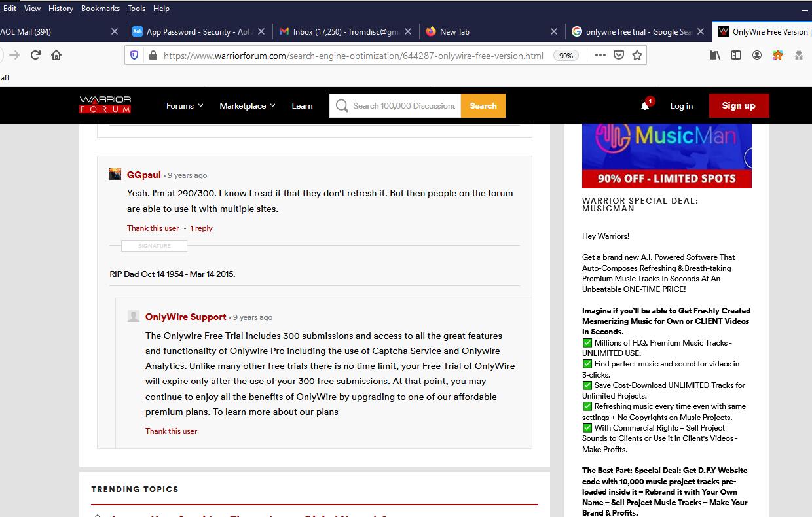Open page actions three-dot menu

tap(600, 56)
